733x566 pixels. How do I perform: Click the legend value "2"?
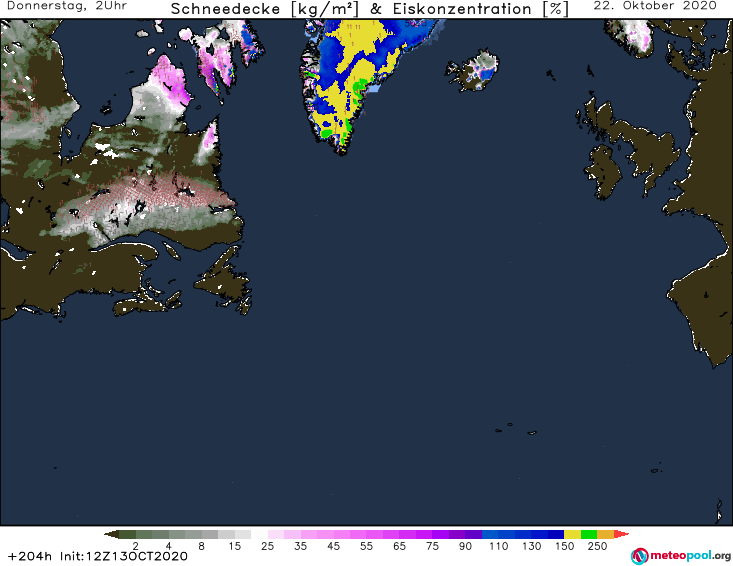(136, 546)
